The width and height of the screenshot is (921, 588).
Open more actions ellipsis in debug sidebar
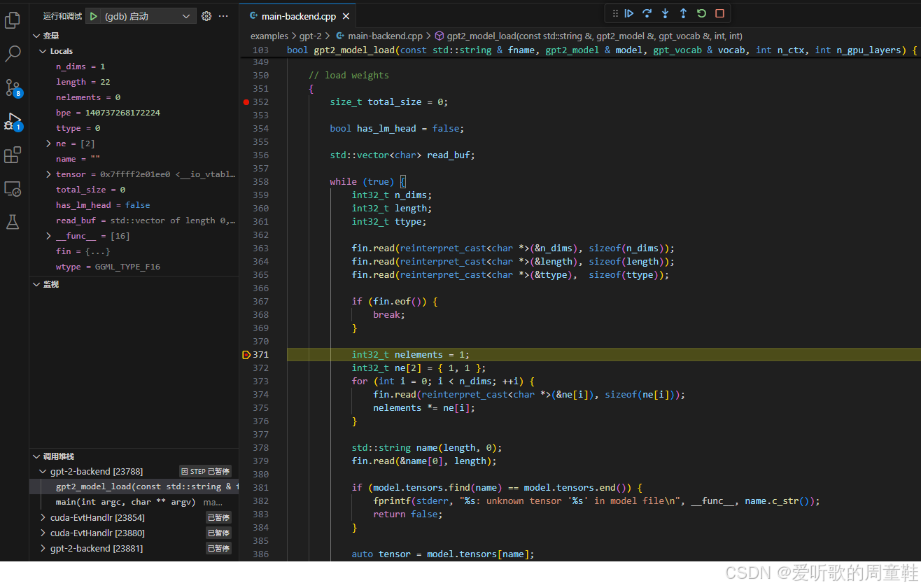click(223, 16)
